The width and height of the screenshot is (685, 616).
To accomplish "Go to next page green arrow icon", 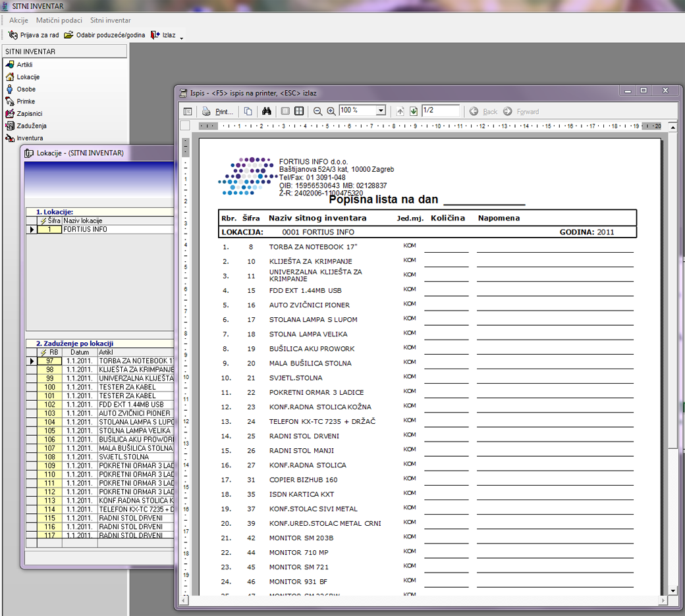I will pos(414,111).
